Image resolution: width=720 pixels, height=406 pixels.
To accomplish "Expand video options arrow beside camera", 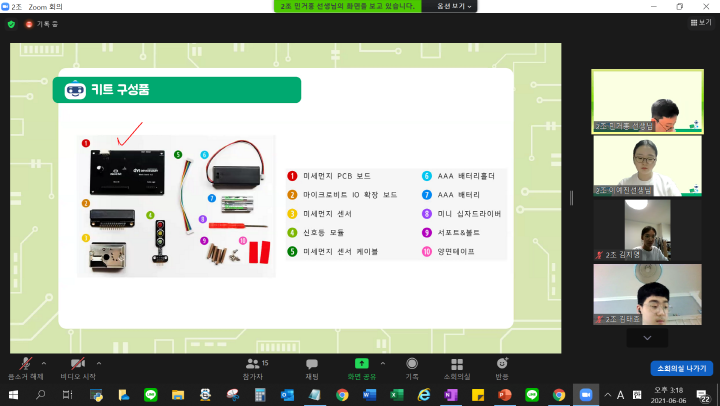I will [x=98, y=362].
